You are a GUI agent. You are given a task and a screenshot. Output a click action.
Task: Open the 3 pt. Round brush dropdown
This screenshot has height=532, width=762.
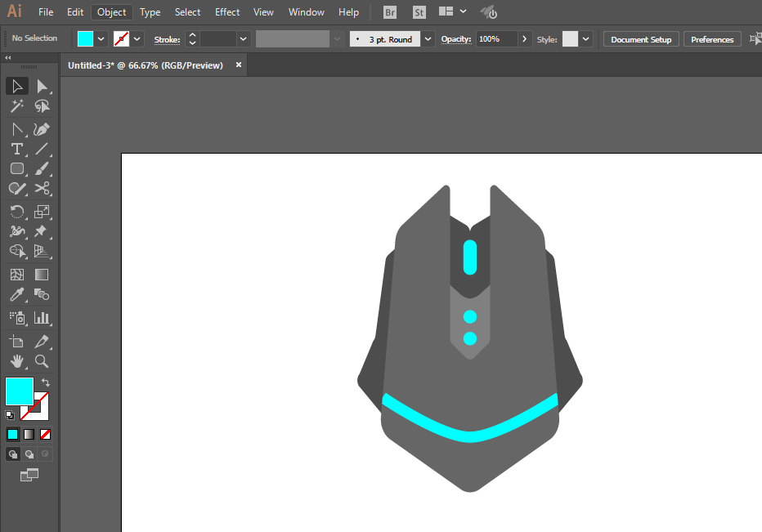[x=428, y=39]
